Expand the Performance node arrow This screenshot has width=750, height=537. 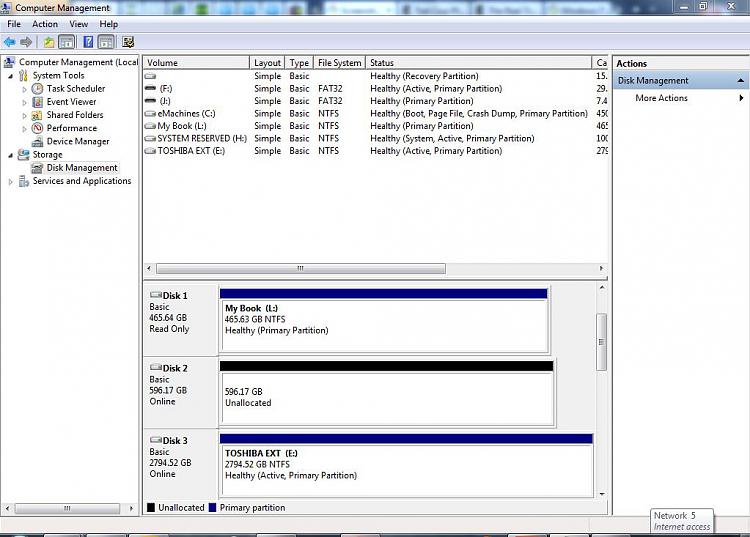click(x=24, y=128)
